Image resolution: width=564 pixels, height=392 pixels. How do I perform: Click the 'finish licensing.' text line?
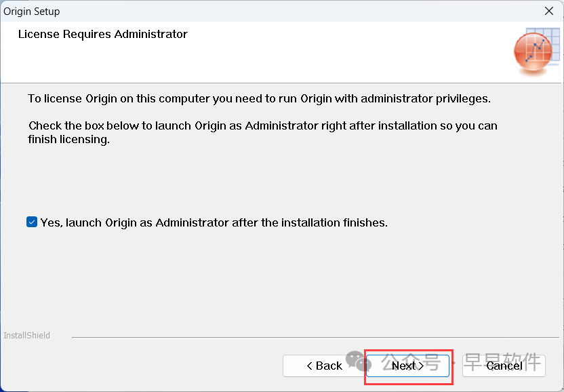point(68,140)
